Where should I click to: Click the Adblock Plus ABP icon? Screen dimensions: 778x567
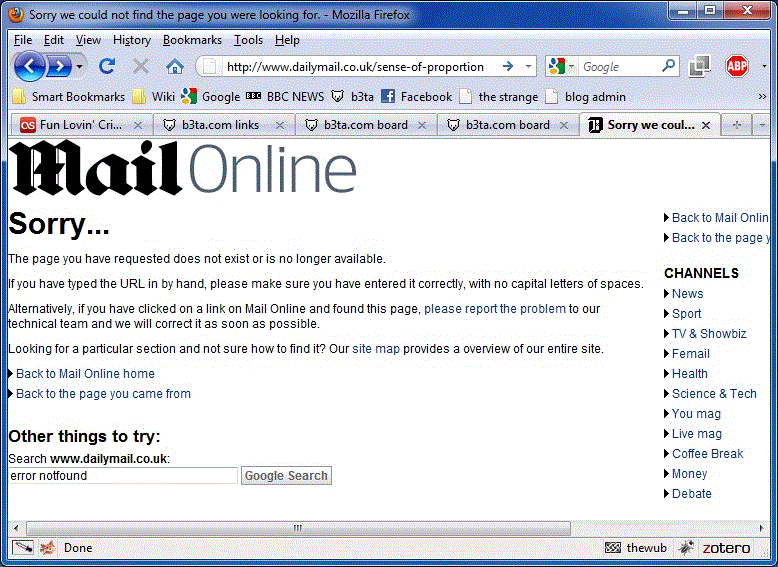click(737, 66)
